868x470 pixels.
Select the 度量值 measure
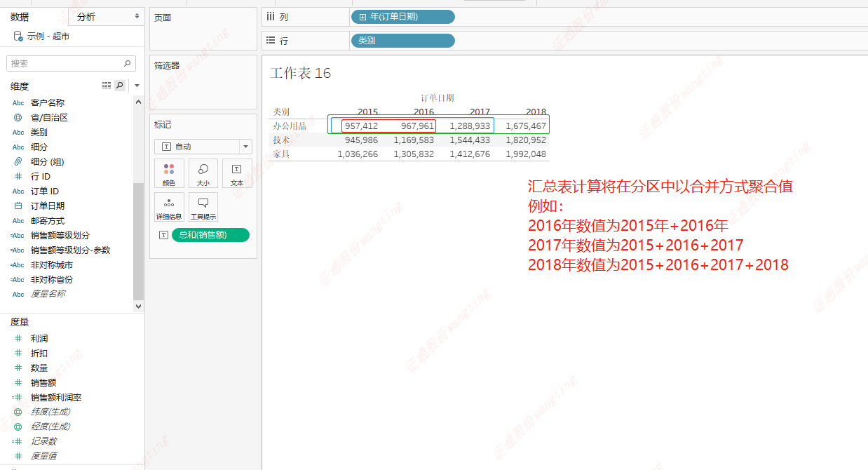43,457
